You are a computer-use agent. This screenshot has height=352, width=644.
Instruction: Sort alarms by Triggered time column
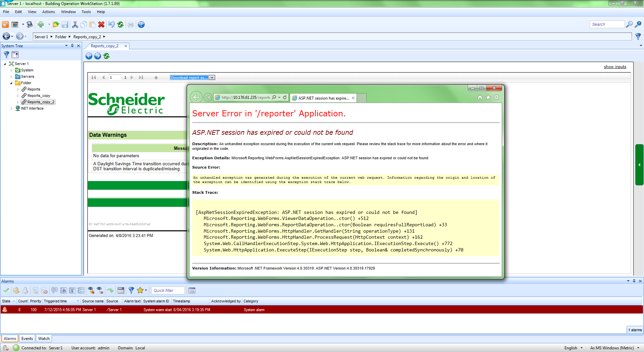(61, 301)
